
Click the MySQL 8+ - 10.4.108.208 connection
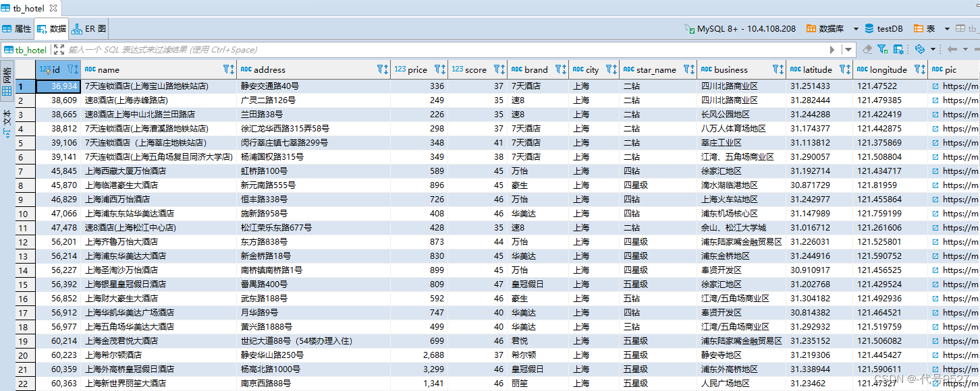point(740,29)
